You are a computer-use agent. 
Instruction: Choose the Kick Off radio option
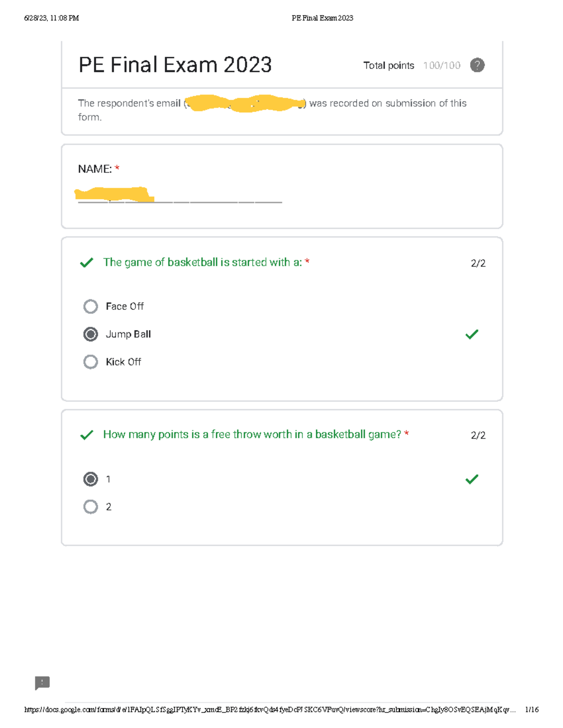tap(91, 362)
